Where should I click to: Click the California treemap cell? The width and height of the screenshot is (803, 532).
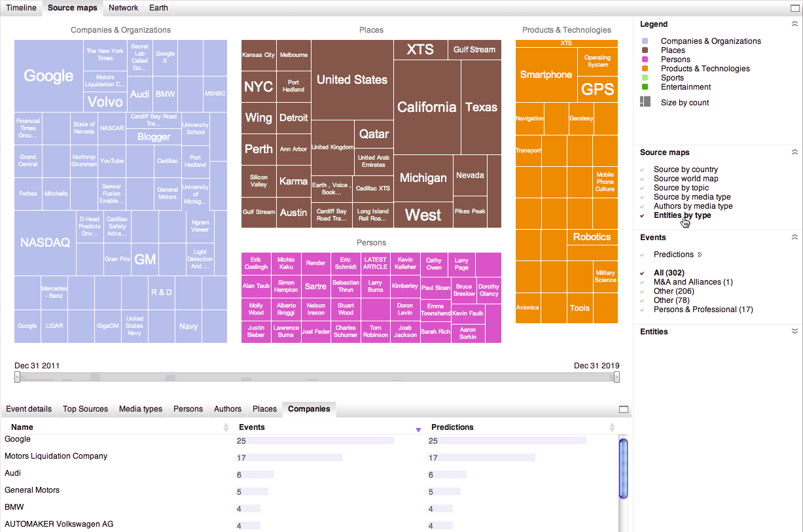coord(427,107)
